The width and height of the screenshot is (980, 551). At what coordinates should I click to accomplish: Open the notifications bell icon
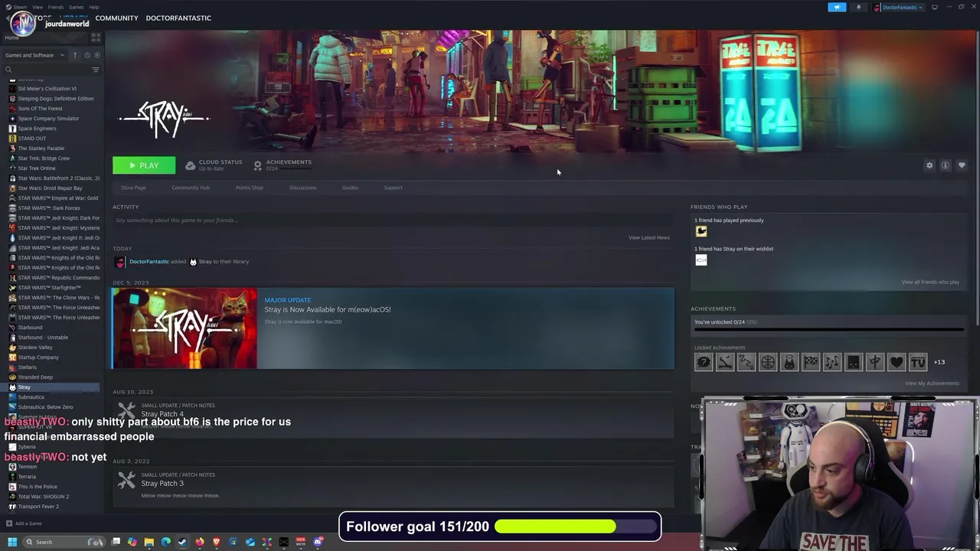858,7
